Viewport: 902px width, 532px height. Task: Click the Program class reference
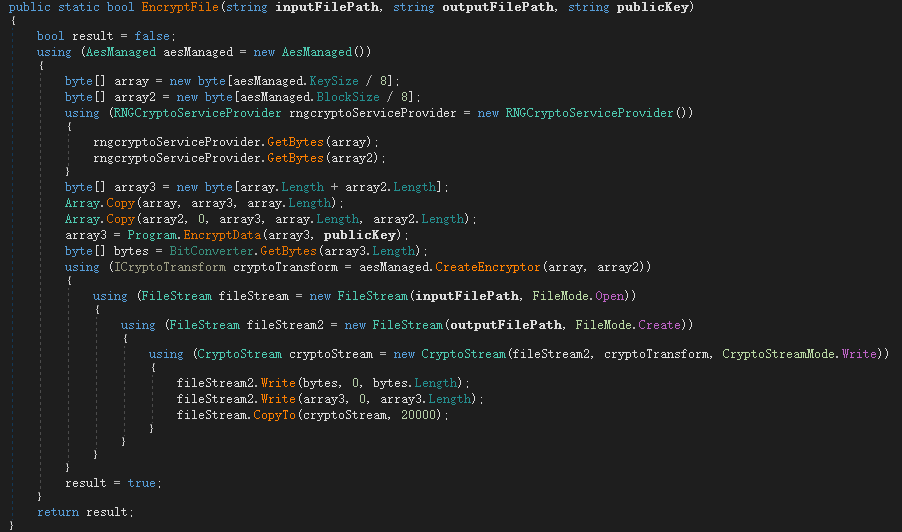[x=152, y=236]
